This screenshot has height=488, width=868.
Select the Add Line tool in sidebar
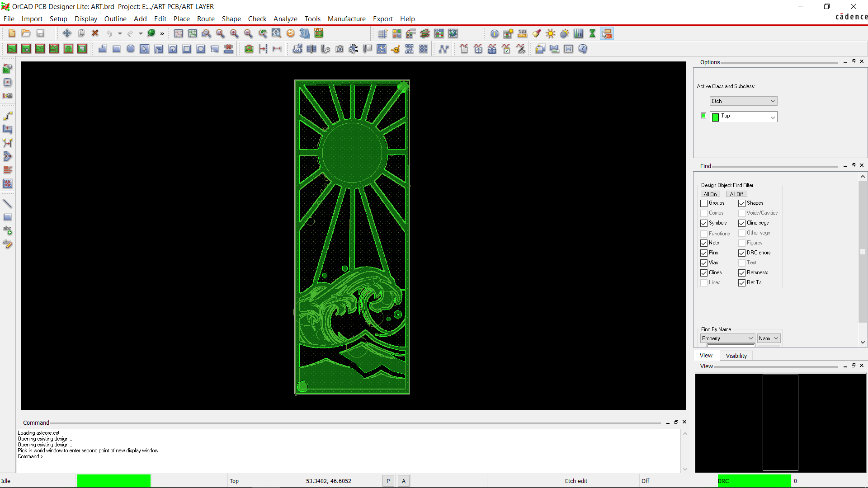click(x=8, y=204)
